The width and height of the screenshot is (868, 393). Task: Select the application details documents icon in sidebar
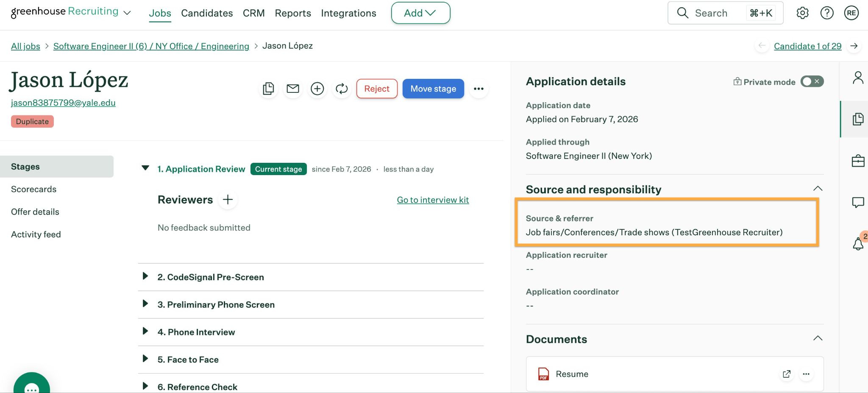point(858,119)
